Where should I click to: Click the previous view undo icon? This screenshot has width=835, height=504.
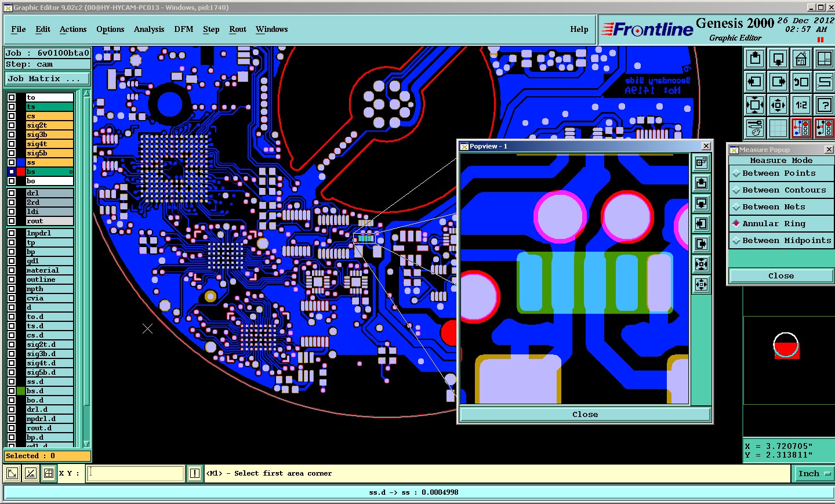point(801,82)
